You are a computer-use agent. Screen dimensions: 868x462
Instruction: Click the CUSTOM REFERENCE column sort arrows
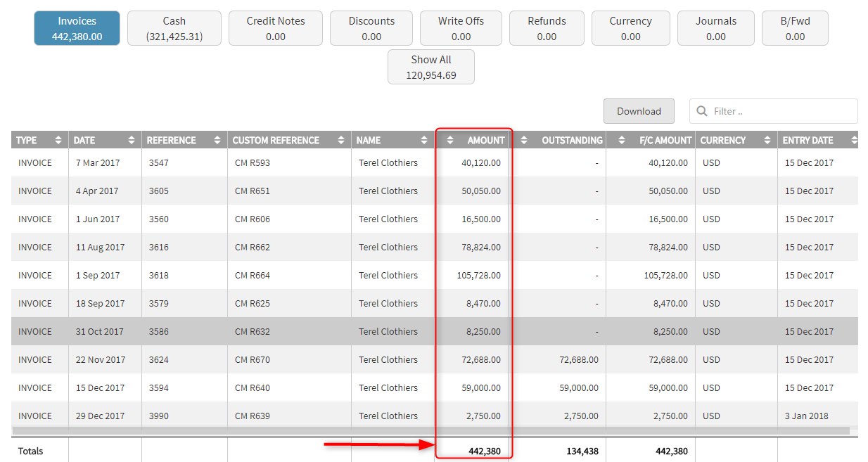click(x=341, y=140)
